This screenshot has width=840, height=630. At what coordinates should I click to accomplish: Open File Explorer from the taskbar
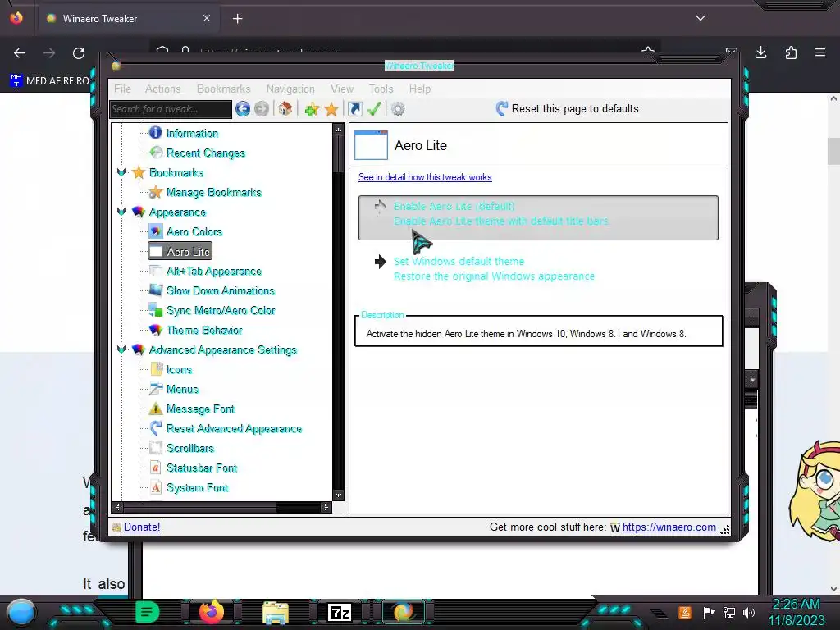click(x=276, y=613)
